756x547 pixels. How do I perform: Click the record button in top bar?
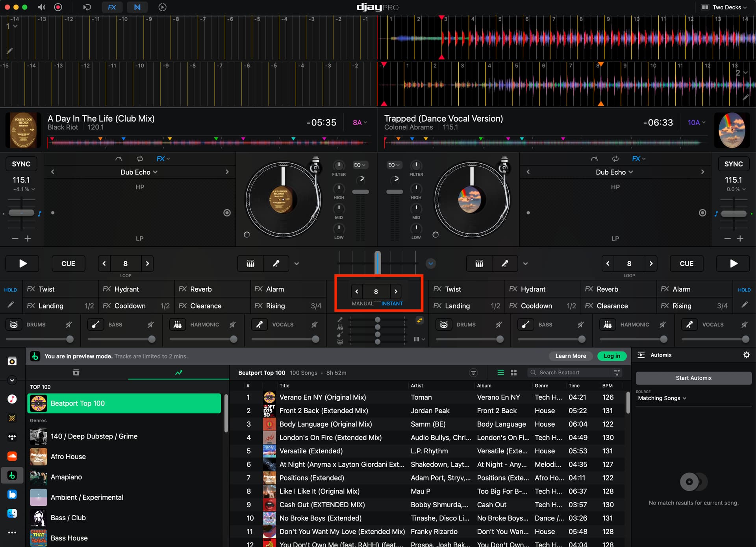pos(58,7)
